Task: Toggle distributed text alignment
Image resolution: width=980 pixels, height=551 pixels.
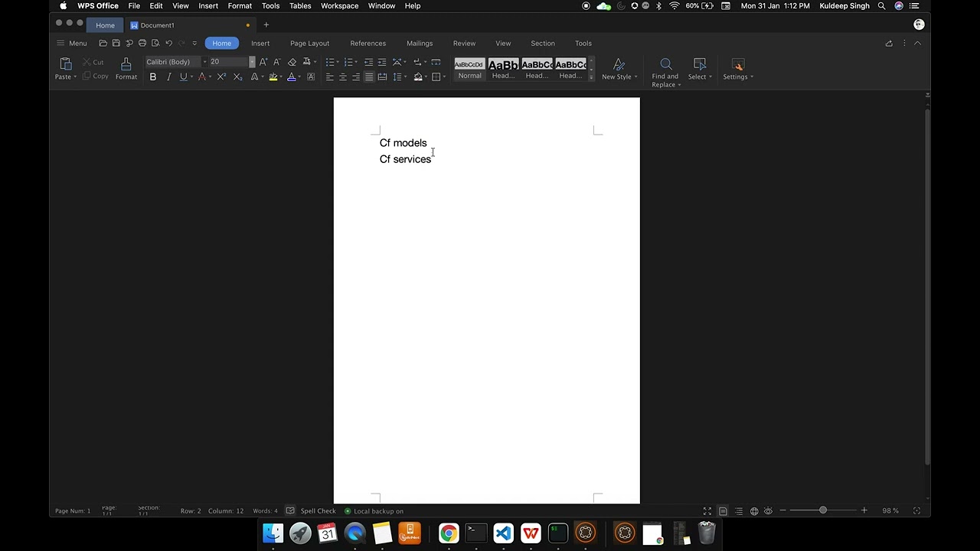Action: coord(382,77)
